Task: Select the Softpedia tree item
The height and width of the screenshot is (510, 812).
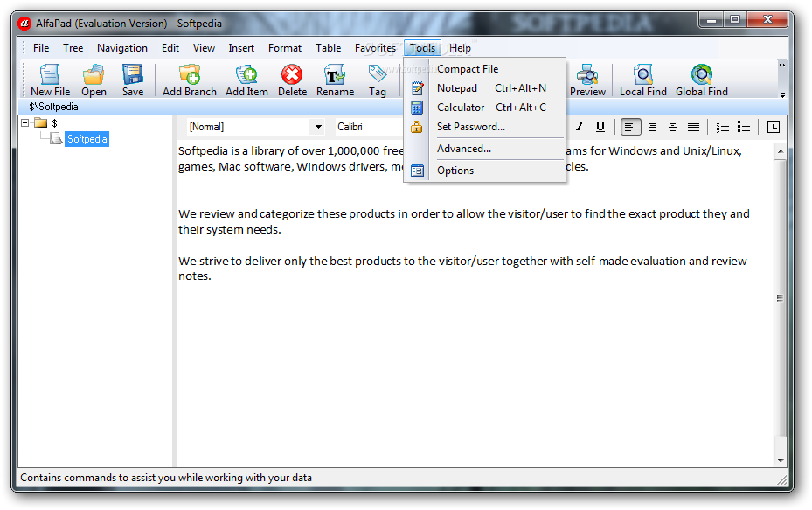Action: (87, 139)
